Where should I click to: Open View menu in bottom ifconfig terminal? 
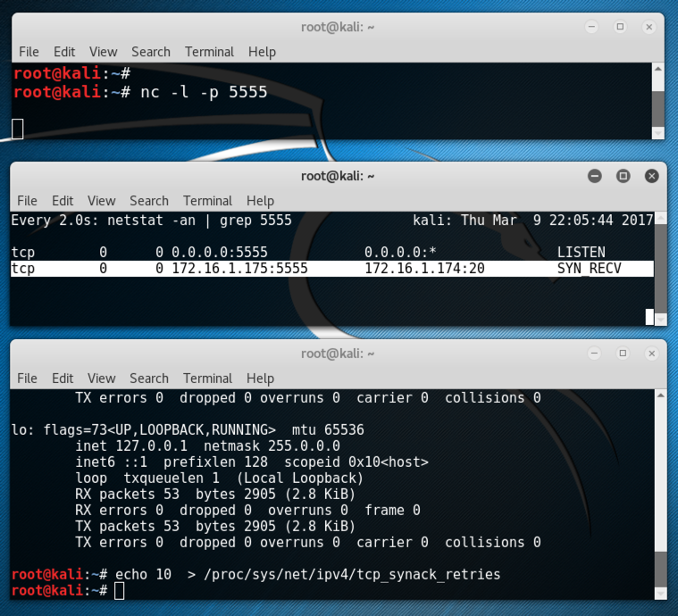coord(101,379)
